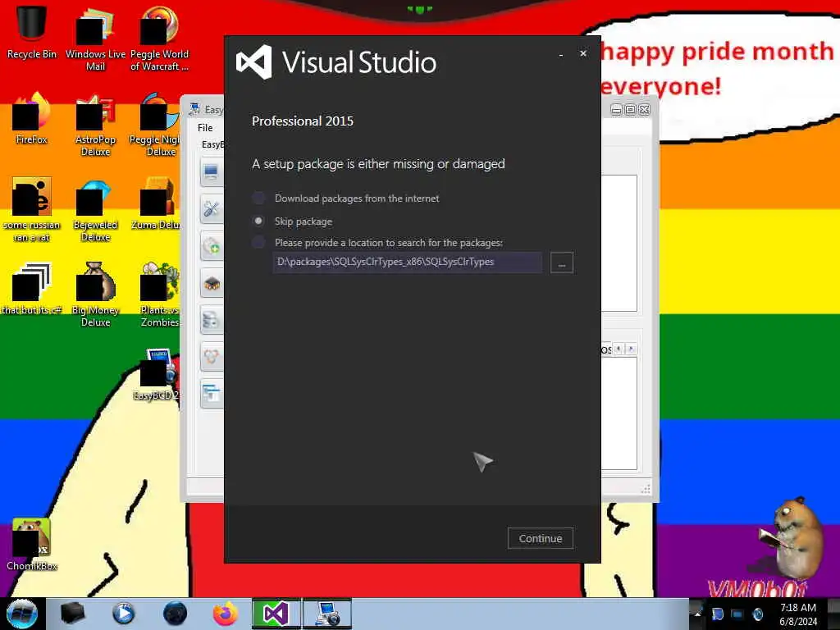Open the some russian ran a rat icon
This screenshot has height=630, width=840.
[x=32, y=209]
